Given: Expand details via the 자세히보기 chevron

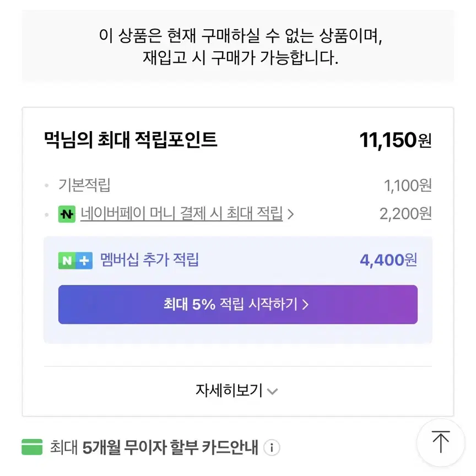Looking at the screenshot, I should (272, 391).
